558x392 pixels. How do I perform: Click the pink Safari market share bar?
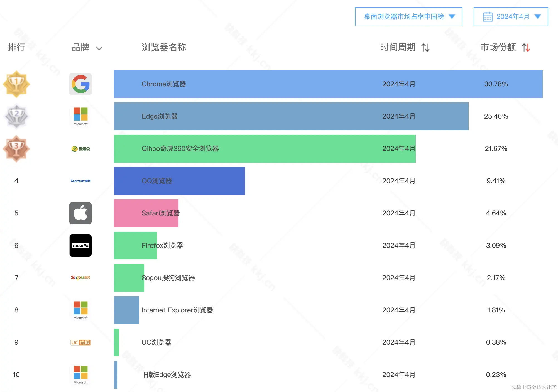[x=127, y=213]
